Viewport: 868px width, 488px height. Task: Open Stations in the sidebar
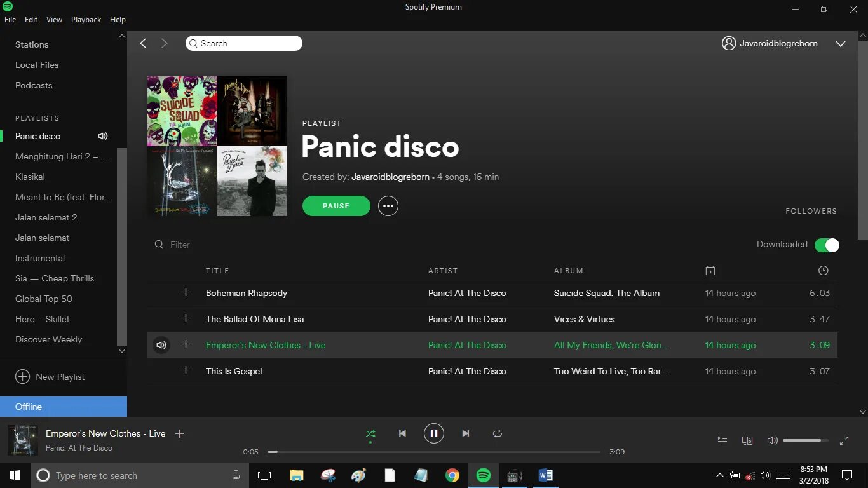pyautogui.click(x=32, y=44)
